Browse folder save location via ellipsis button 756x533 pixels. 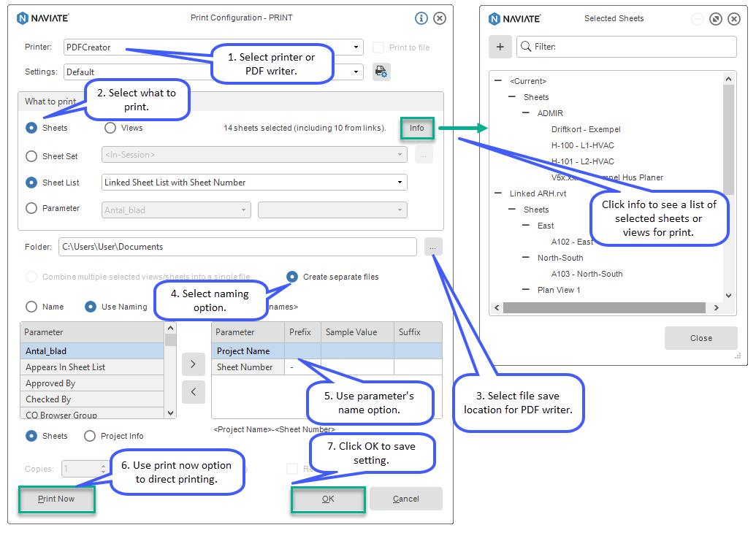pos(433,247)
